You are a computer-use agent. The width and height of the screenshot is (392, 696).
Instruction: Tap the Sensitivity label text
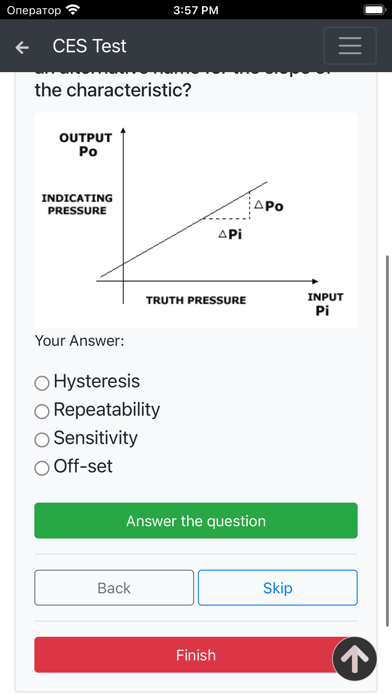[x=95, y=438]
